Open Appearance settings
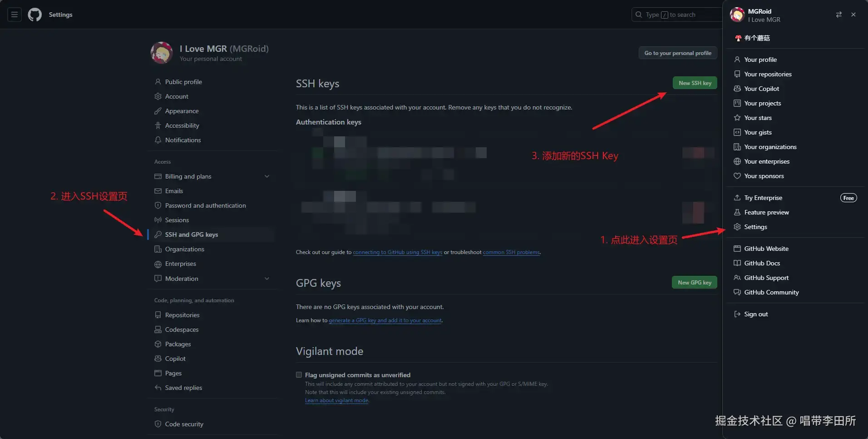868x439 pixels. [x=182, y=111]
